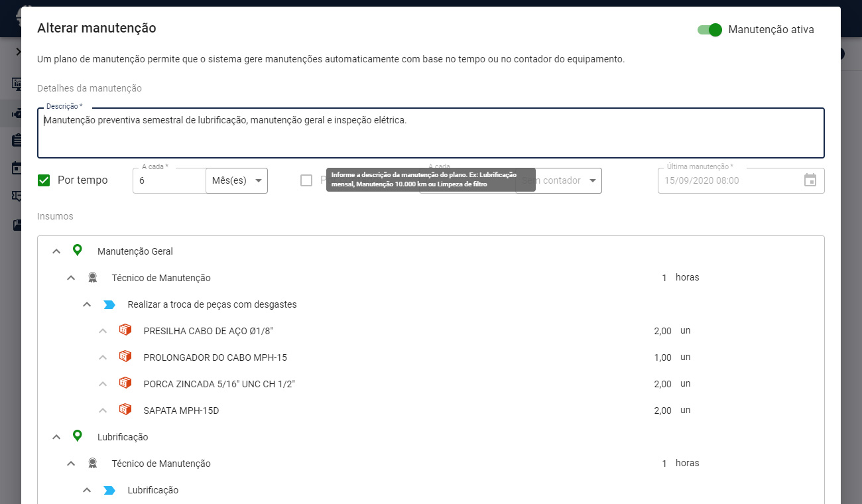Disable the Manutenção ativa toggle

(x=709, y=30)
